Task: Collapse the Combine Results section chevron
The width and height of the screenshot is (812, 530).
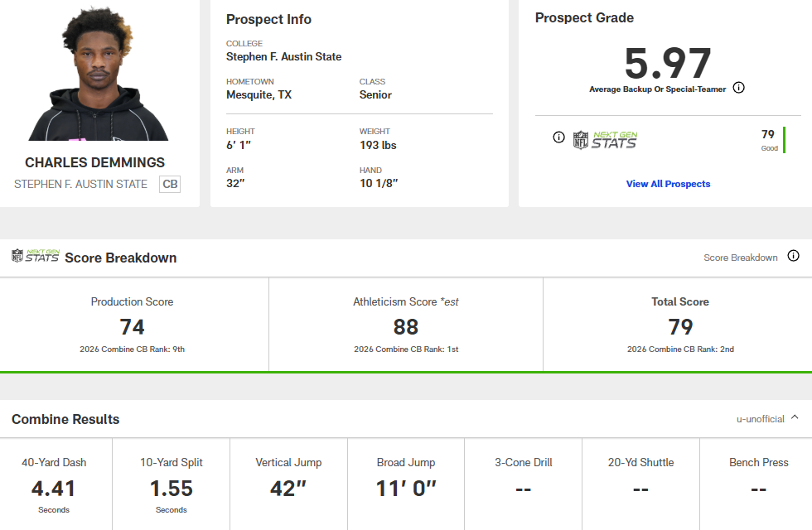Action: (x=795, y=418)
